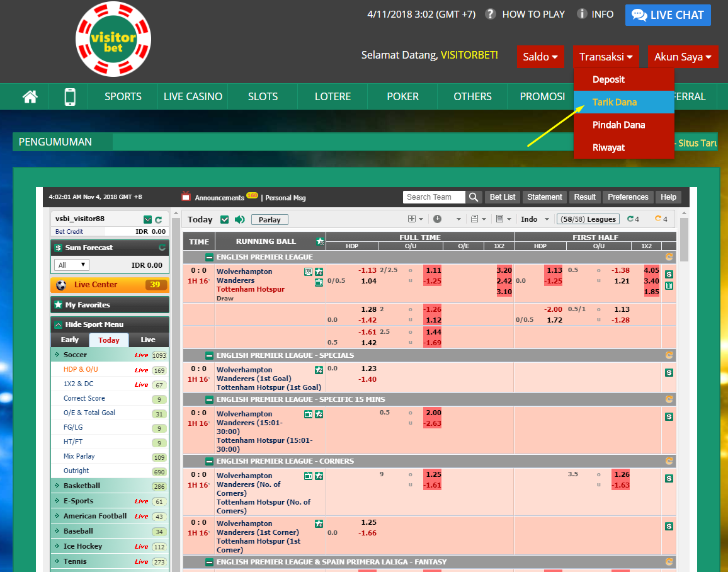Open the LC live center icon for Wolverhampton match
The width and height of the screenshot is (728, 572).
point(309,272)
